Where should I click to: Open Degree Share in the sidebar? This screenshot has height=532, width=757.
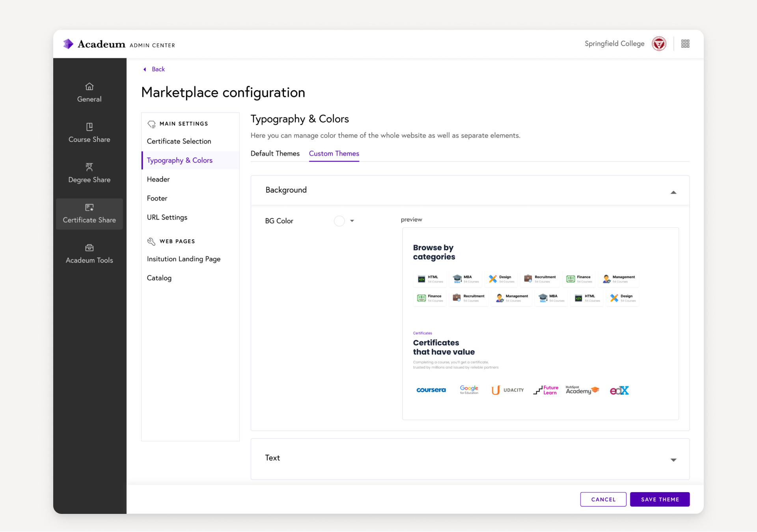point(89,173)
